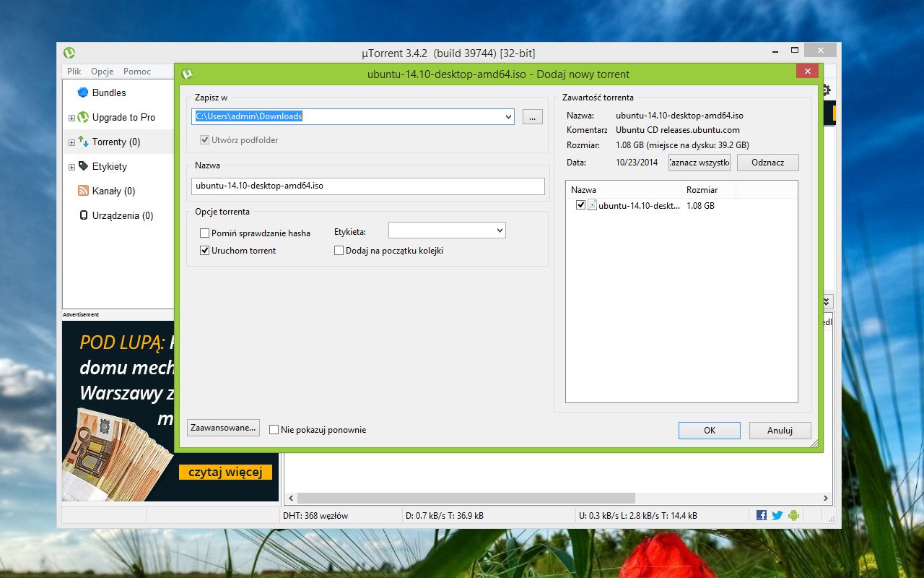This screenshot has height=578, width=924.
Task: Open the Etykieta dropdown list
Action: click(447, 230)
